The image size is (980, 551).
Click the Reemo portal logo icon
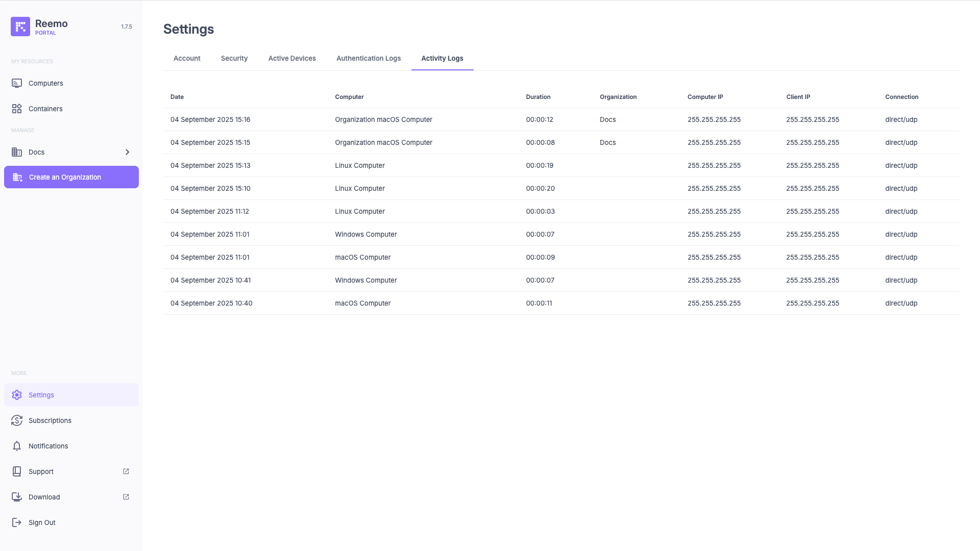pyautogui.click(x=20, y=27)
